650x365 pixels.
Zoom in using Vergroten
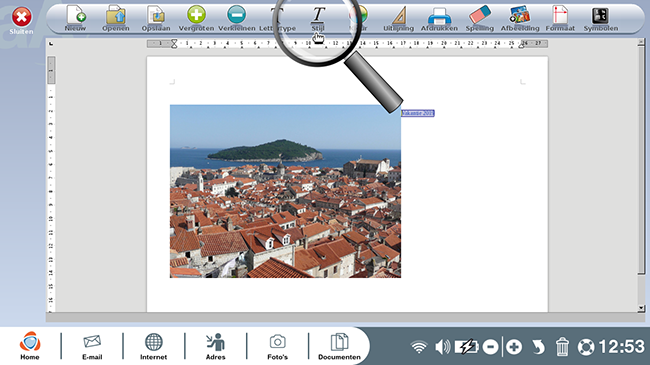point(196,18)
